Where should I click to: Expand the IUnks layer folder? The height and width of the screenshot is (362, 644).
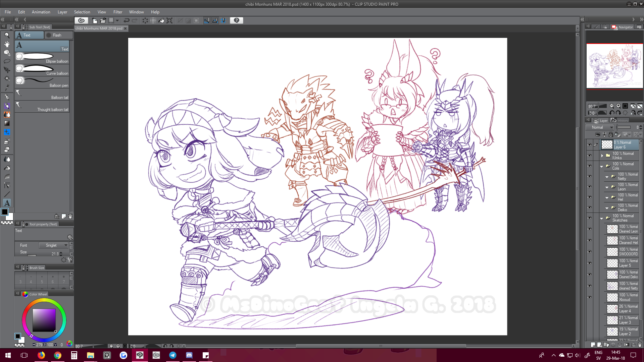[602, 156]
